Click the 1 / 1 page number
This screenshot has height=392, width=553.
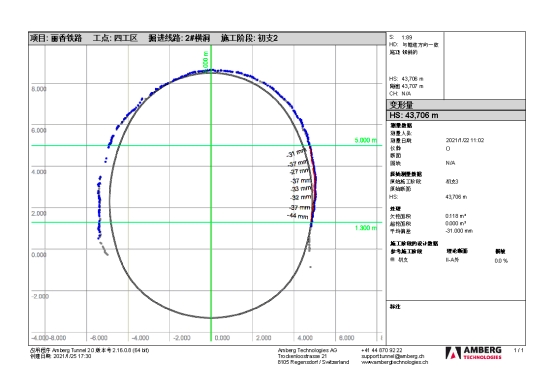click(x=518, y=350)
